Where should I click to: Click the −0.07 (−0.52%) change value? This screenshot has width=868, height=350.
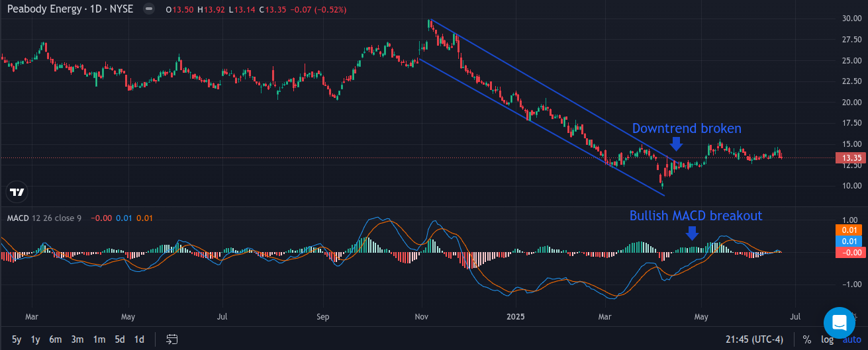point(318,10)
